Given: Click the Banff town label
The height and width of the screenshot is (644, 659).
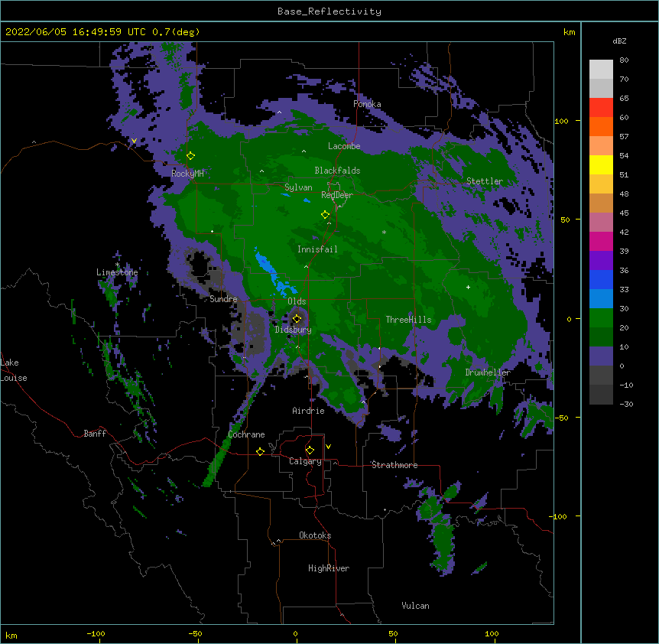Looking at the screenshot, I should (x=95, y=434).
